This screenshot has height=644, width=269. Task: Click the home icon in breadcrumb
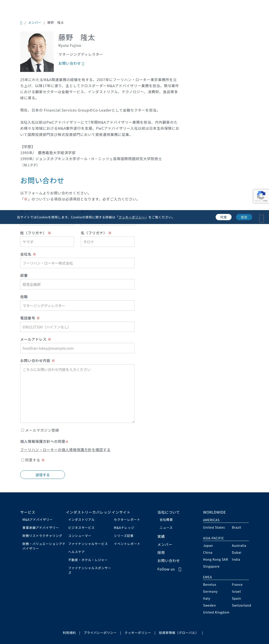point(21,23)
